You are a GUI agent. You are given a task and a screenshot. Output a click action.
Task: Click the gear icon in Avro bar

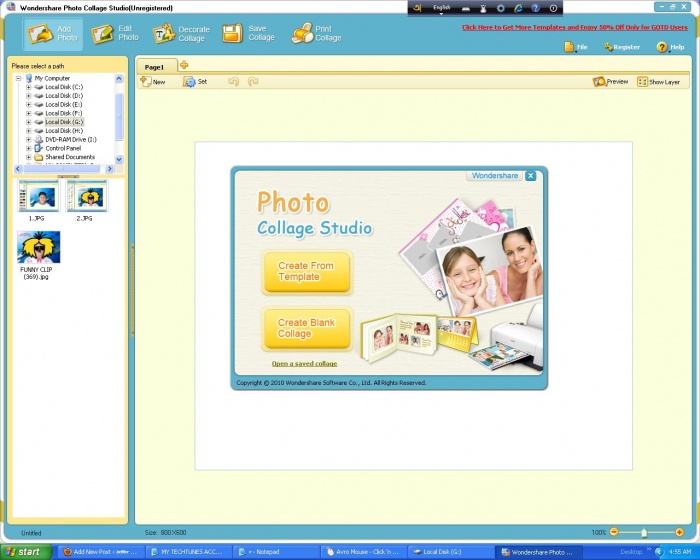[x=500, y=8]
